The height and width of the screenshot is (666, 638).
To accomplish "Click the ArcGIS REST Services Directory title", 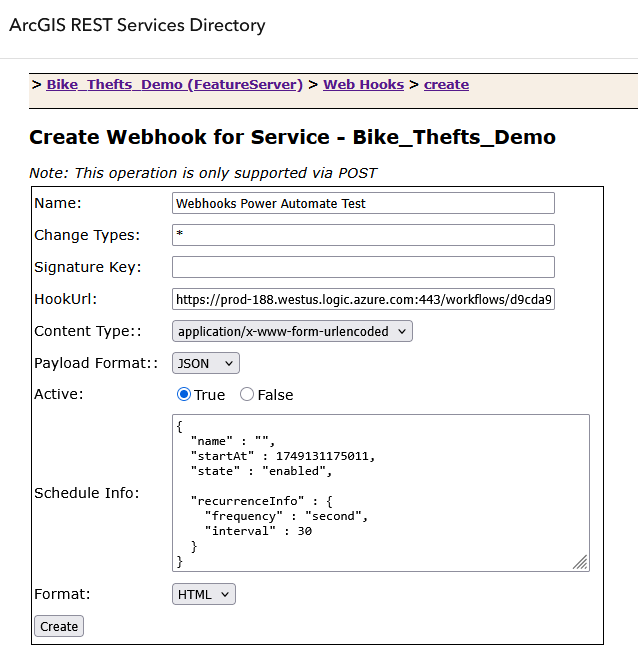I will click(x=137, y=25).
